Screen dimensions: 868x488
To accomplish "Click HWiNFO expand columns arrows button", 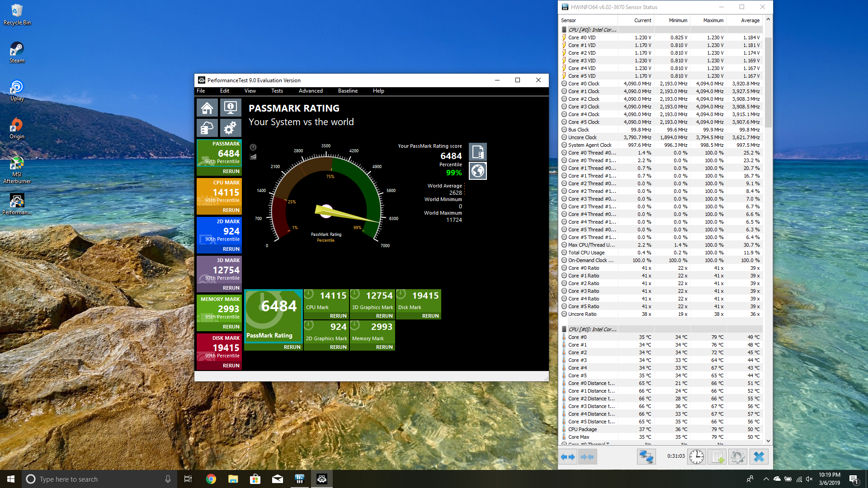I will click(x=568, y=457).
